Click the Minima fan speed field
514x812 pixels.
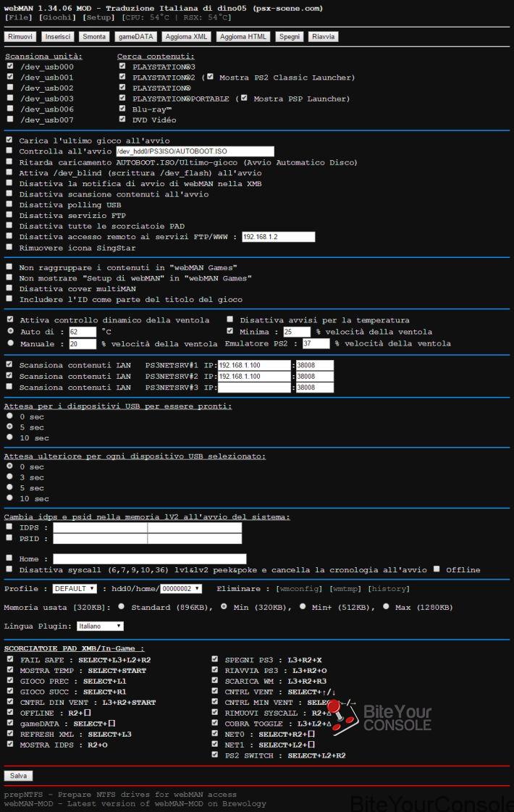click(x=297, y=332)
